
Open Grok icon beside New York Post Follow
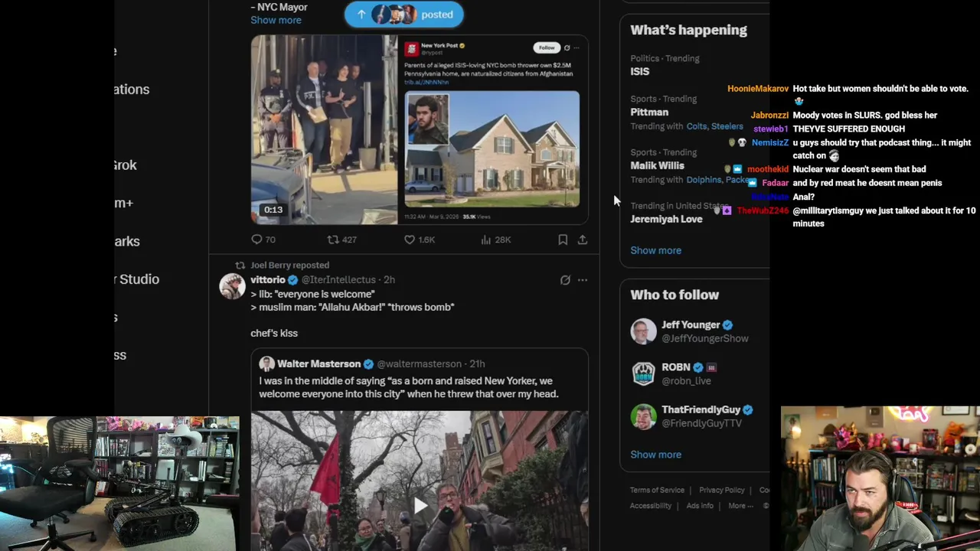(x=567, y=47)
